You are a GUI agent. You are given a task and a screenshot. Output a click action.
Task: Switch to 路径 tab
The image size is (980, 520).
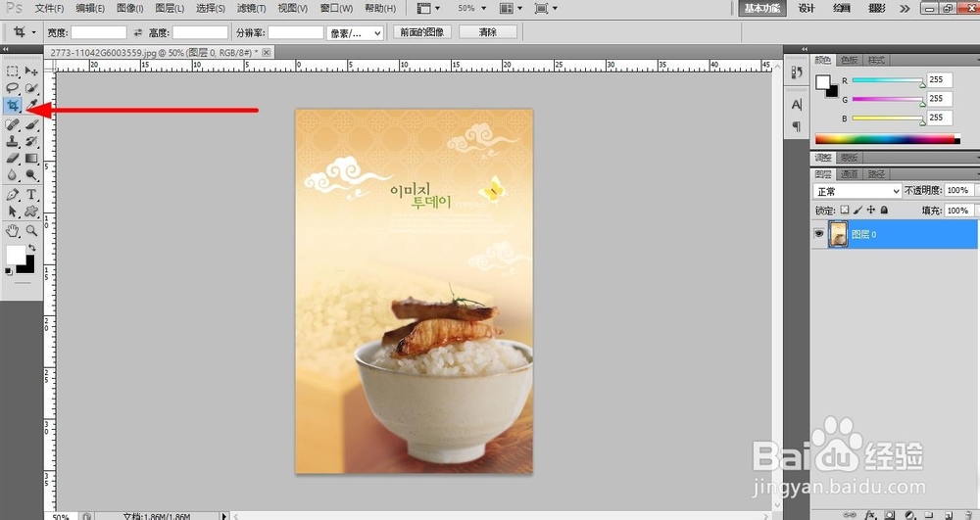point(876,174)
